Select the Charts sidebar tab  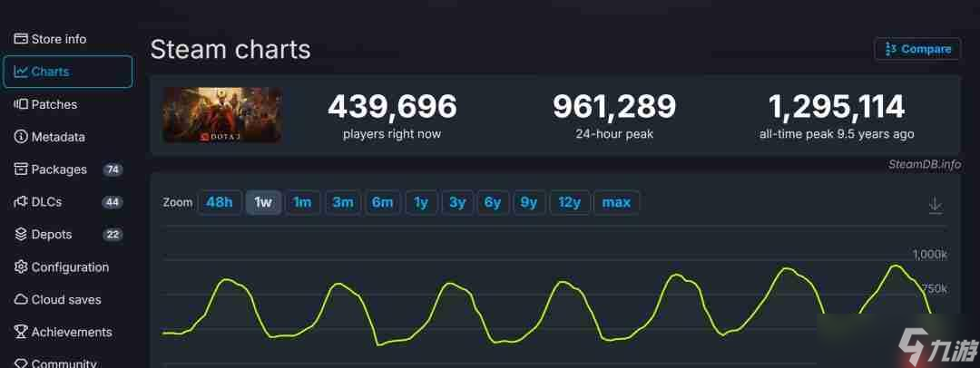coord(68,72)
